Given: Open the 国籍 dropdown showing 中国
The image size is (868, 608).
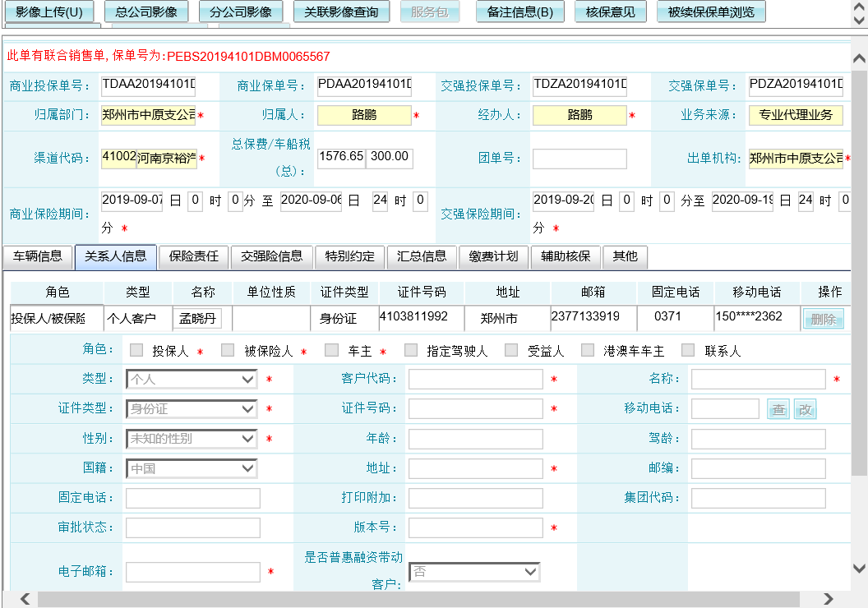Looking at the screenshot, I should click(192, 468).
